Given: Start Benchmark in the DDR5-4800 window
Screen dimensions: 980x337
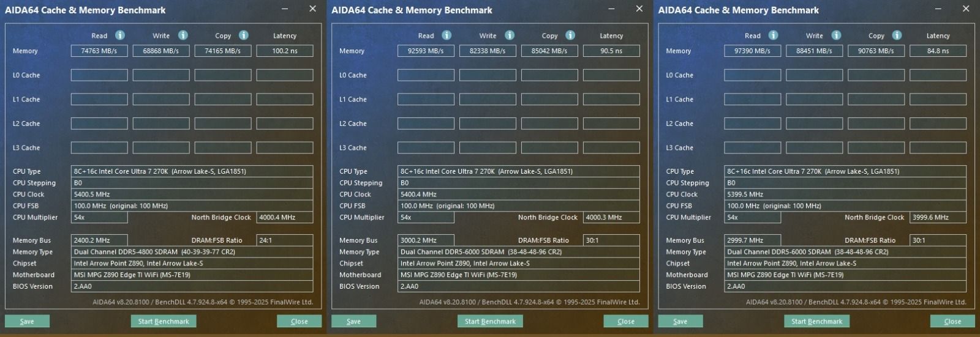Looking at the screenshot, I should tap(164, 321).
